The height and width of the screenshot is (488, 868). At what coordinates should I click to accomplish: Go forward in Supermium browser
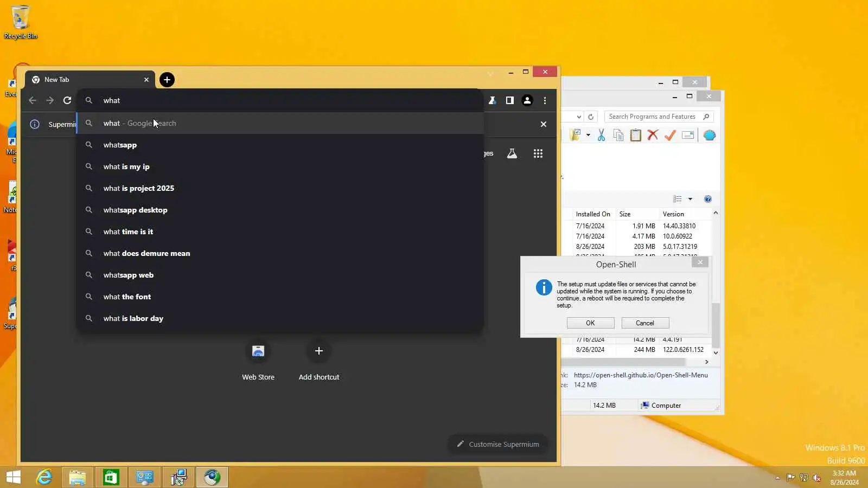50,100
